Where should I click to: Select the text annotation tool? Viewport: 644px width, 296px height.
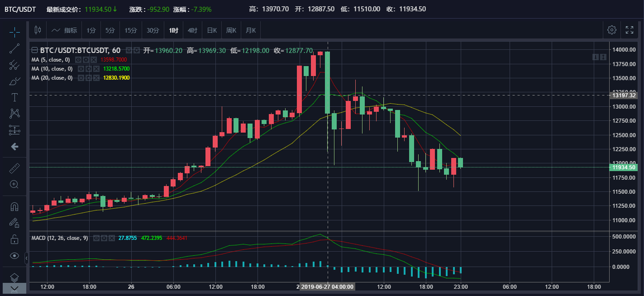tap(14, 97)
